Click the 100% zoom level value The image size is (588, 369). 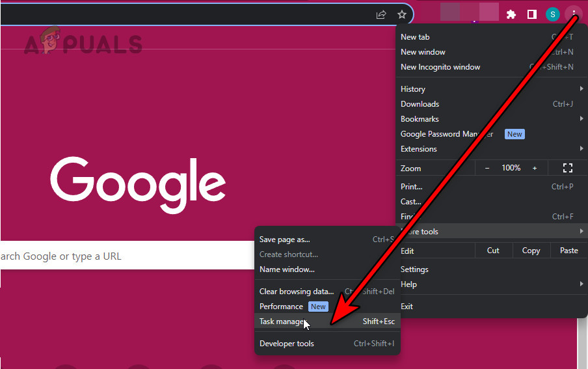(511, 168)
